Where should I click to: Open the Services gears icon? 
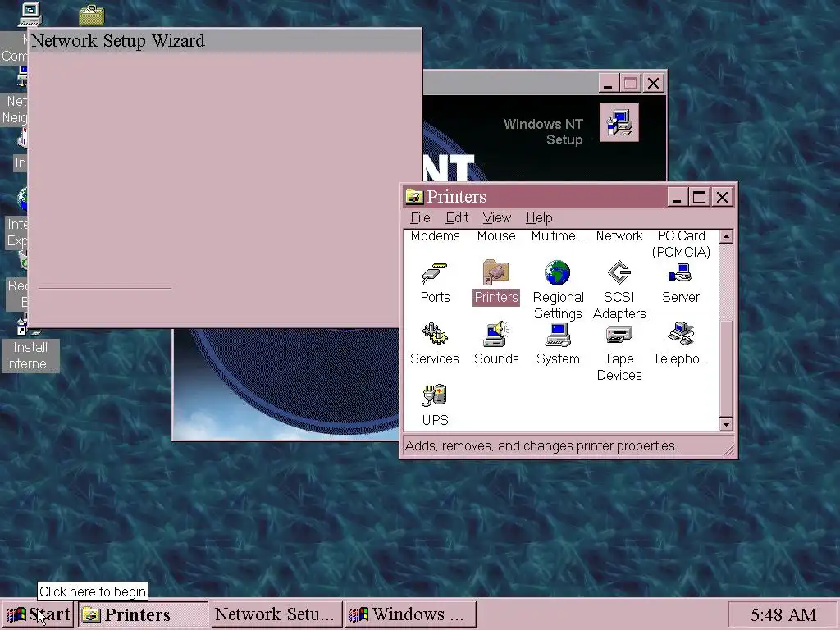pos(435,335)
